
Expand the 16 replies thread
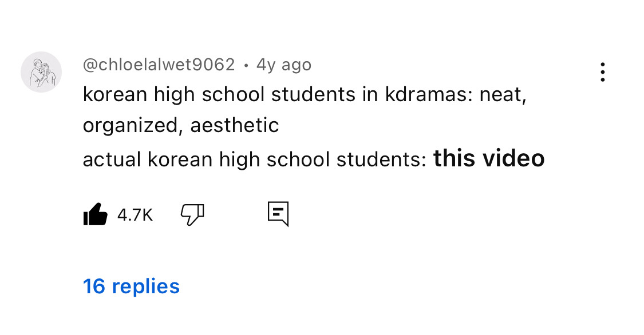coord(132,286)
